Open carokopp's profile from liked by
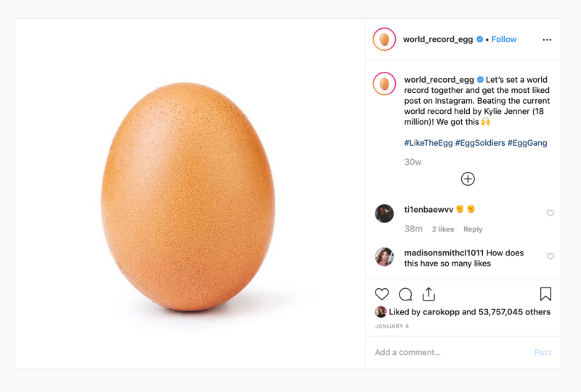 pyautogui.click(x=441, y=312)
